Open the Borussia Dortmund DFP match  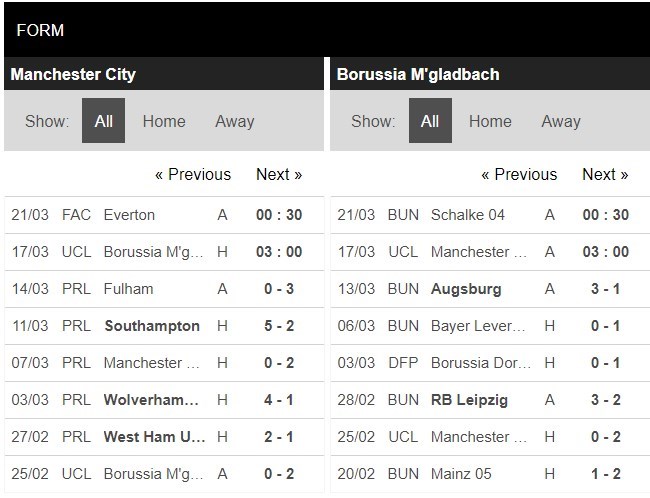pos(478,363)
